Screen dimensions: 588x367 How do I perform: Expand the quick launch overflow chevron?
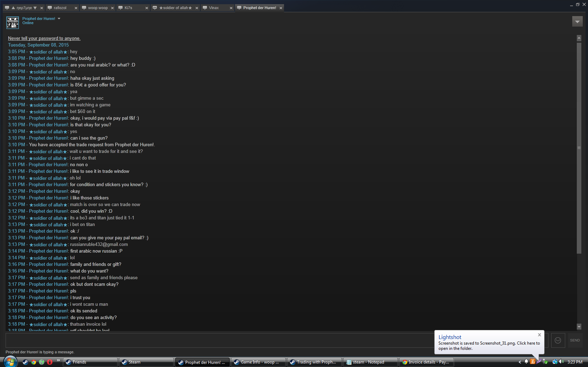[58, 360]
